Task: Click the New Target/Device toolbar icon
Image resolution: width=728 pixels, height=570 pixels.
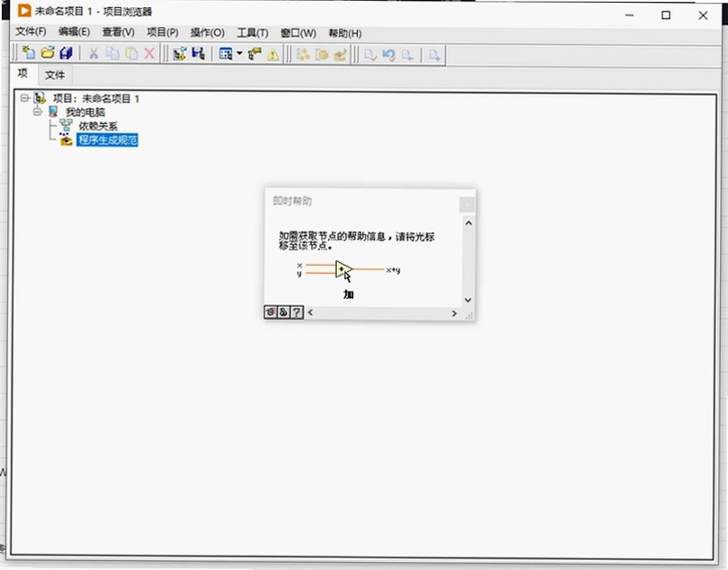Action: pyautogui.click(x=180, y=54)
